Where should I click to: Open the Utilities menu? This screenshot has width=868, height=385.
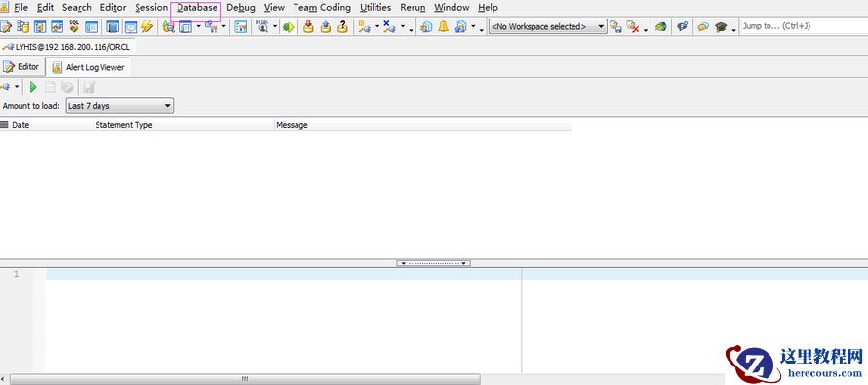click(375, 7)
